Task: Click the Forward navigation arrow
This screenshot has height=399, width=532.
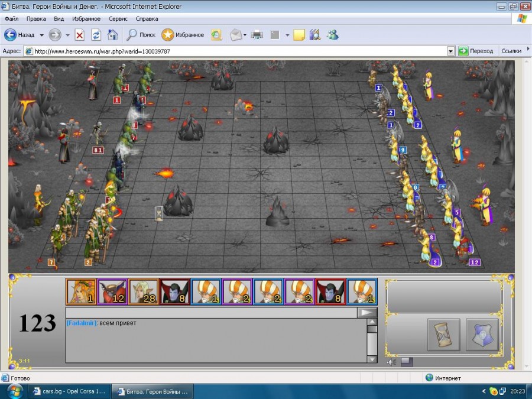Action: pos(55,35)
